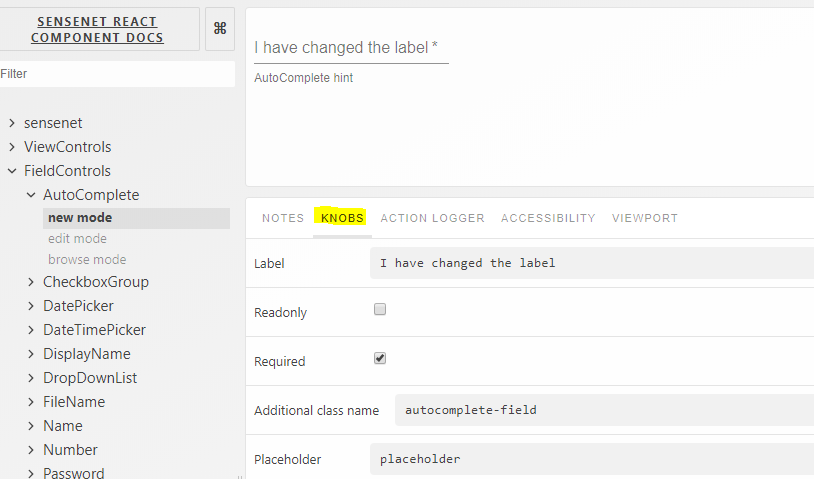The width and height of the screenshot is (814, 479).
Task: Toggle the Readonly checkbox
Action: [380, 310]
